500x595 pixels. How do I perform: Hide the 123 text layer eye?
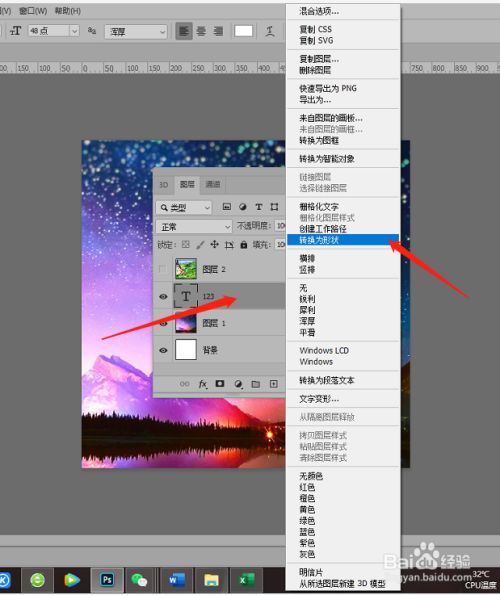163,296
